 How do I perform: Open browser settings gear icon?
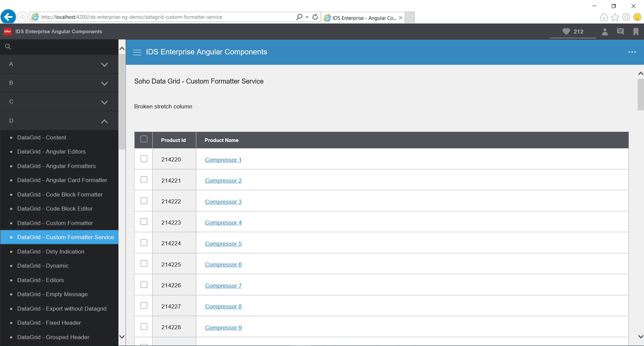pyautogui.click(x=626, y=17)
